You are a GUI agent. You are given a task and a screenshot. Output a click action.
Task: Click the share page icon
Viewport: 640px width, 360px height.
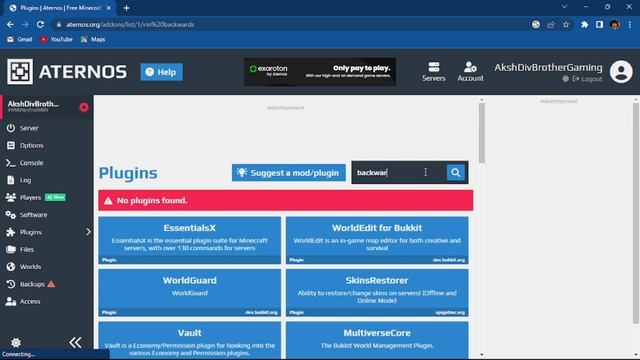(x=551, y=24)
